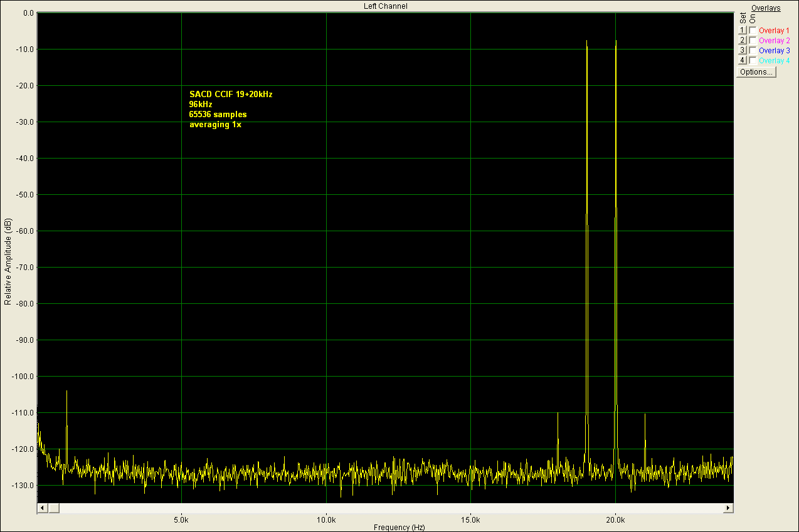Enable the Overlay 1 checkbox
Image resolution: width=799 pixels, height=532 pixels.
coord(753,30)
